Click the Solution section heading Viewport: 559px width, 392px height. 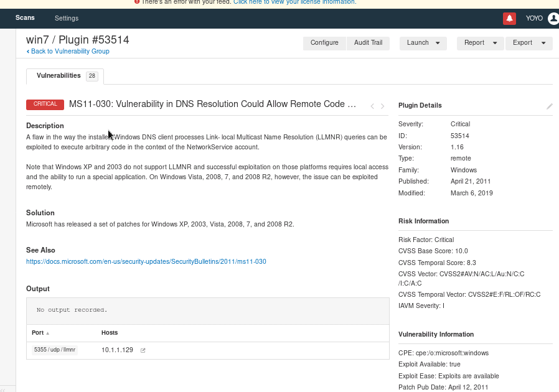pos(40,213)
